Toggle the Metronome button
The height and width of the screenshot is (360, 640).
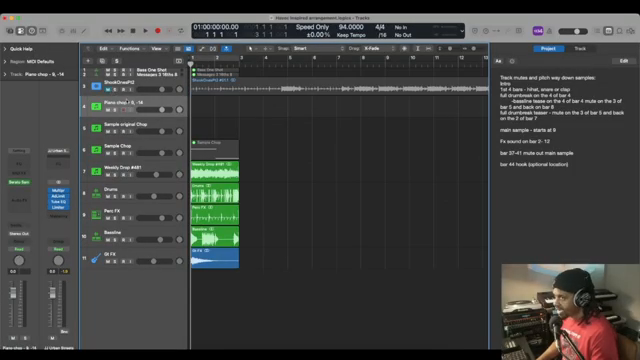point(549,31)
